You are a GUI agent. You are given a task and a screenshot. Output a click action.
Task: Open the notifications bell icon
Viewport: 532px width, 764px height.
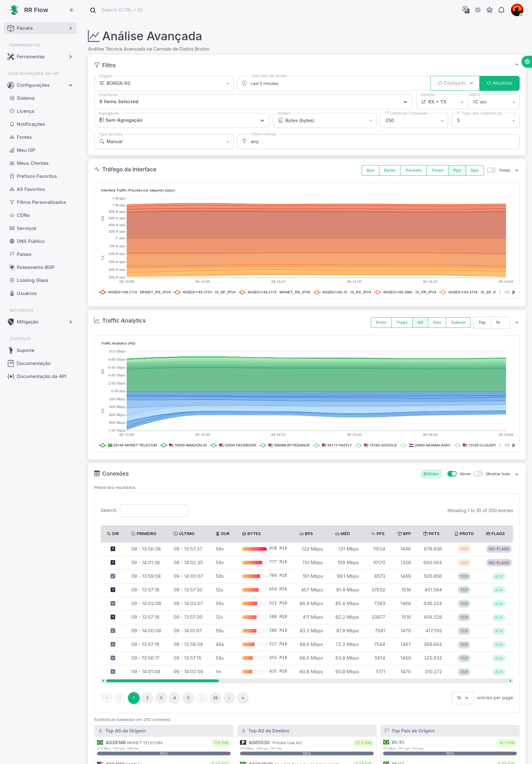coord(501,10)
